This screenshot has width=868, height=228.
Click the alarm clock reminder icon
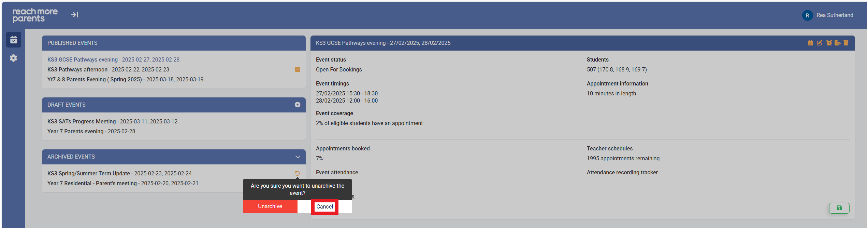829,43
